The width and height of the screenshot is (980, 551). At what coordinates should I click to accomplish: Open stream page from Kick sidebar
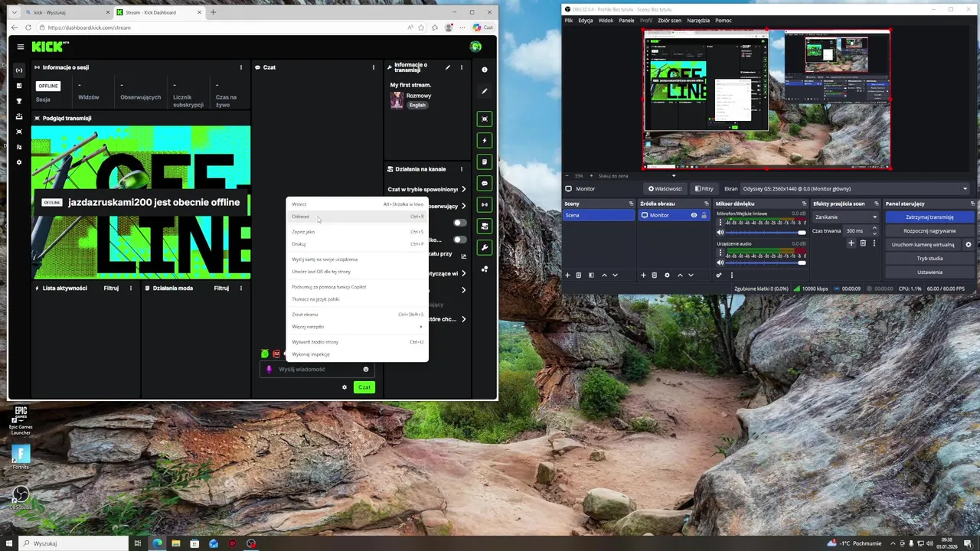[19, 70]
